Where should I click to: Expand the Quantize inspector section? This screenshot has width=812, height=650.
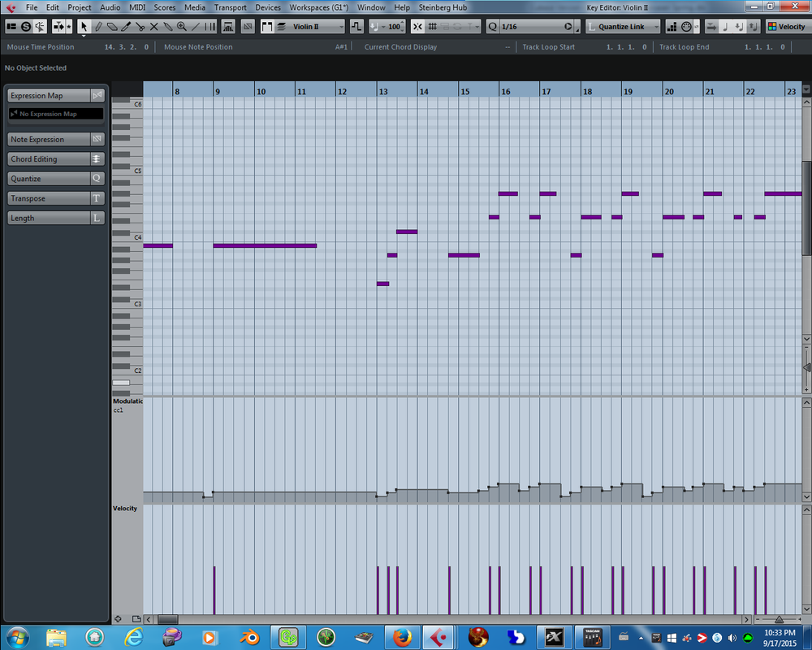coord(56,178)
